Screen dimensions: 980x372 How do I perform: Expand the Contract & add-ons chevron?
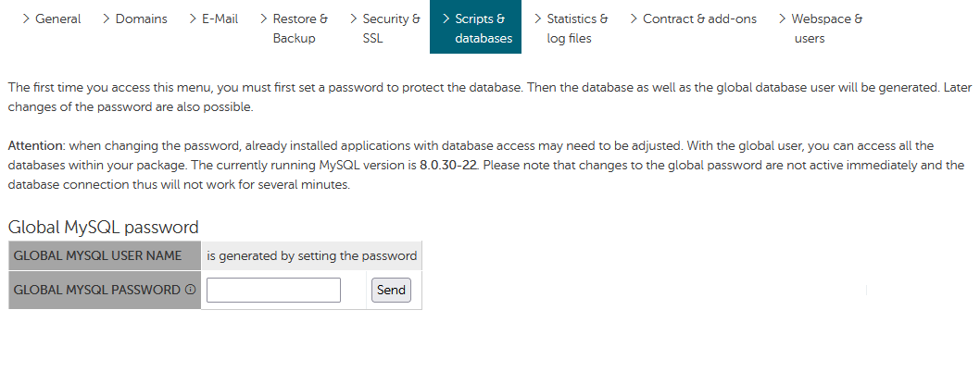634,19
